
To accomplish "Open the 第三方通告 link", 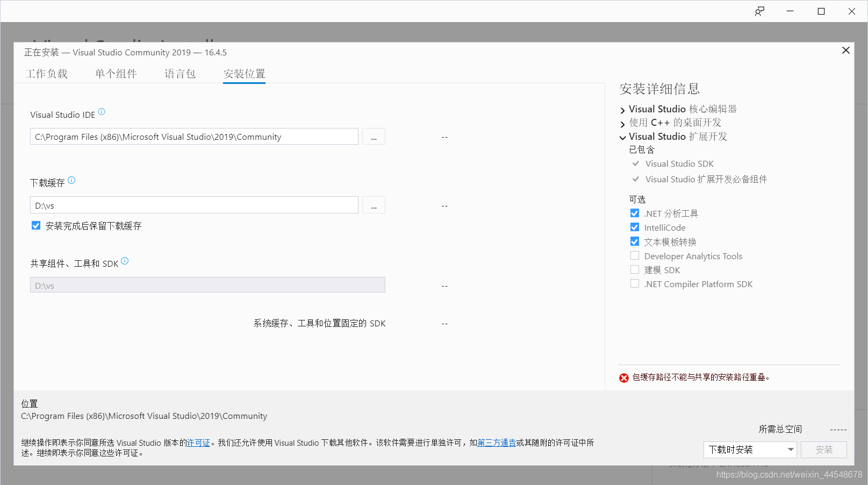I will pos(497,443).
